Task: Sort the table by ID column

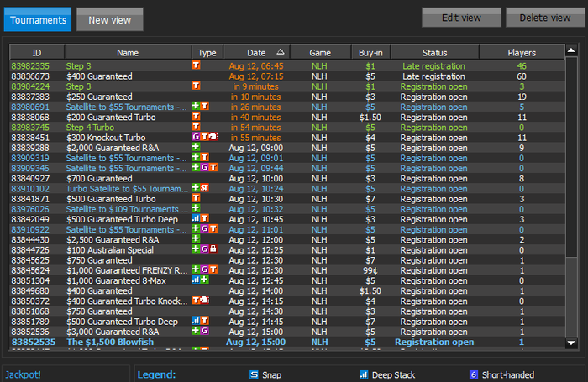Action: coord(37,53)
